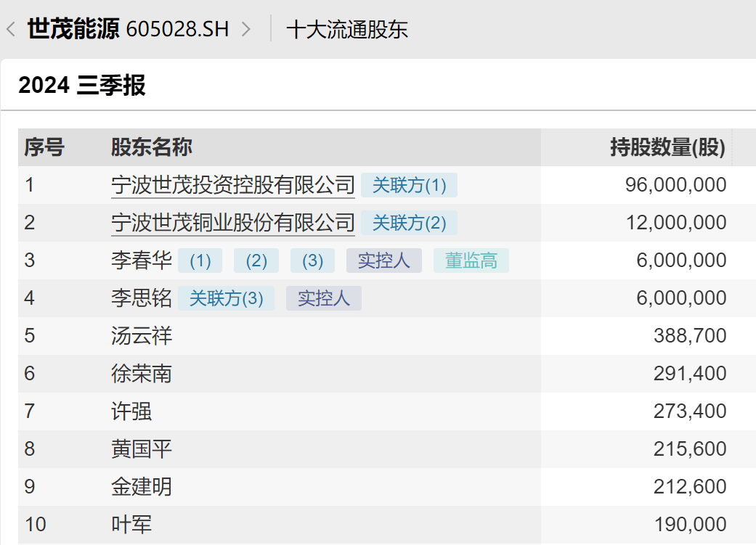Click the 关联方(1) tag for 宁波世茂投资控股
The width and height of the screenshot is (756, 545).
pos(410,185)
